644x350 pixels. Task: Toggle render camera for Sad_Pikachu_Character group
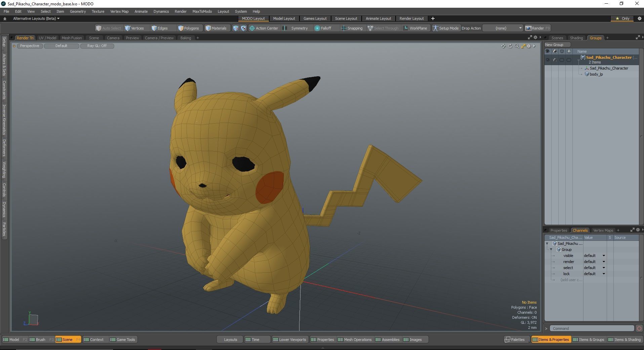[x=555, y=60]
